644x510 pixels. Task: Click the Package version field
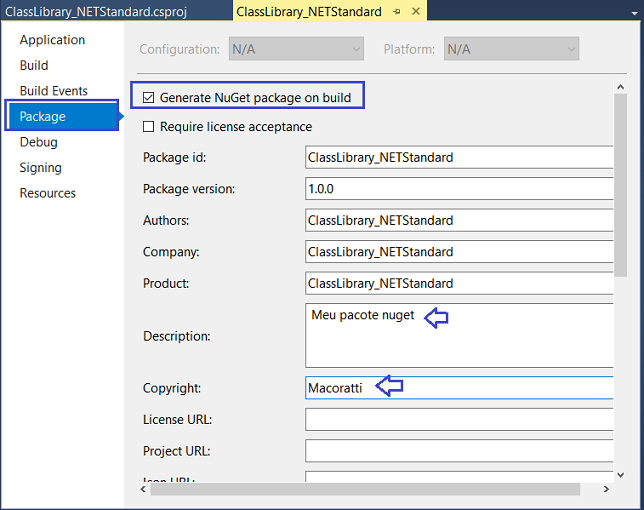tap(459, 189)
